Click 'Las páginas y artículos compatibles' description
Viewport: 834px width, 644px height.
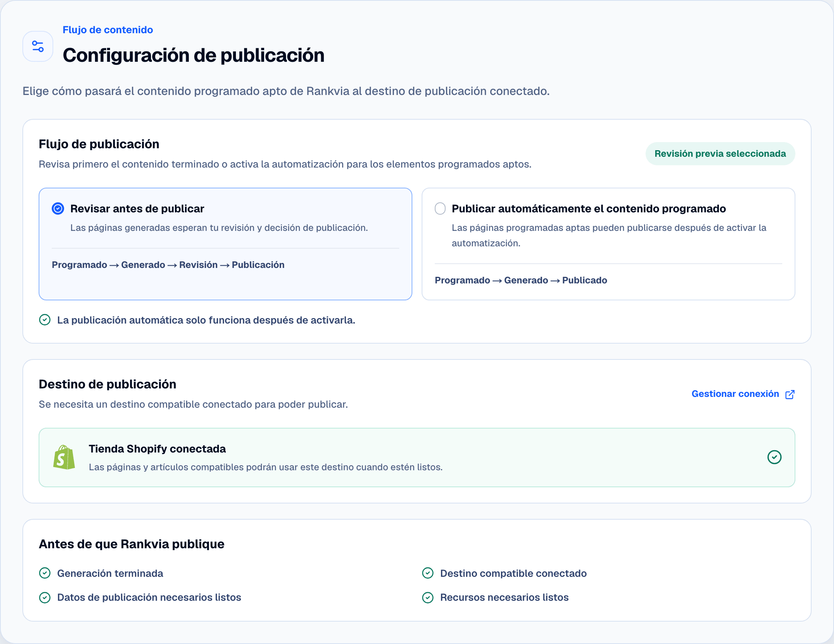pyautogui.click(x=266, y=467)
